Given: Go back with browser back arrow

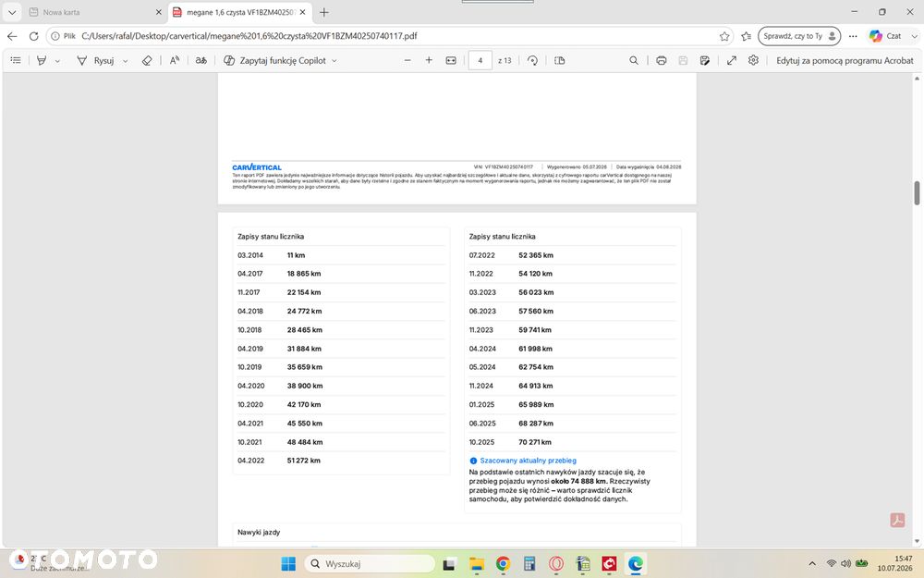Looking at the screenshot, I should (x=12, y=36).
